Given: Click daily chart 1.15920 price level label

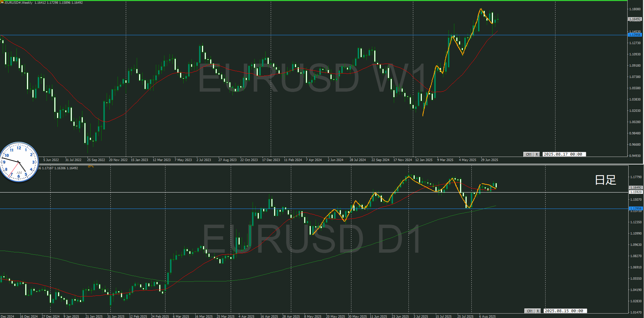Looking at the screenshot, I should (x=636, y=192).
